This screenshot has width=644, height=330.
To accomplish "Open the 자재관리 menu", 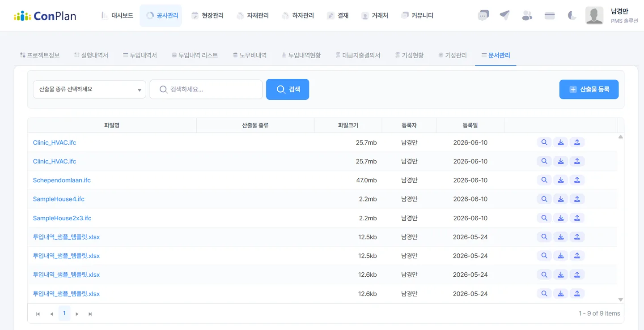I will click(253, 16).
